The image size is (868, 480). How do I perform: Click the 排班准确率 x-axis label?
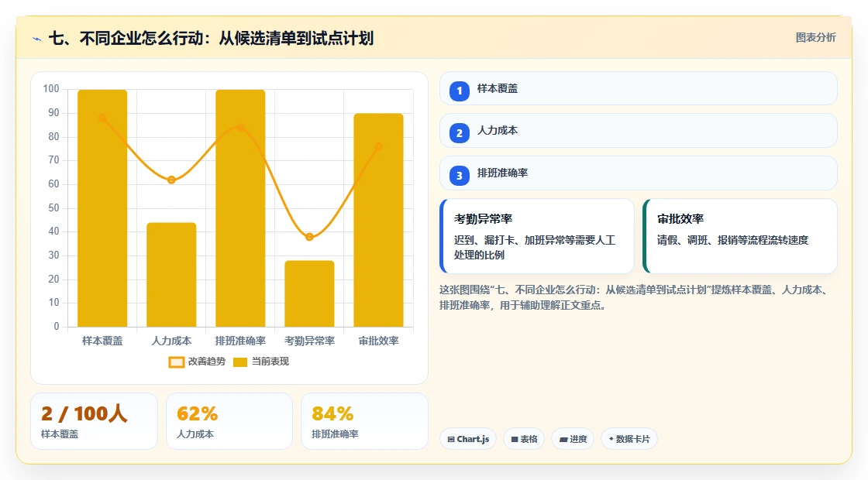240,341
